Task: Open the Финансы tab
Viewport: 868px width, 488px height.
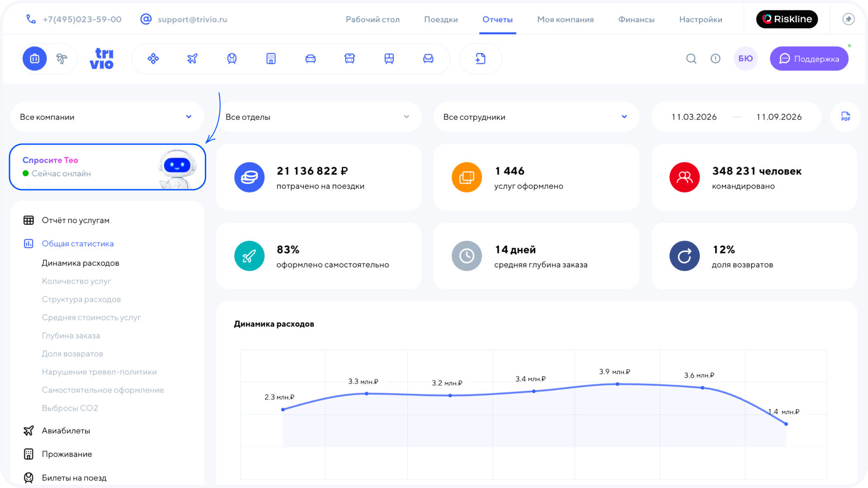Action: coord(636,19)
